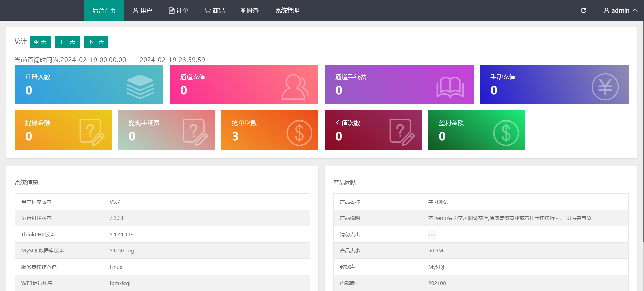Screen dimensions: 644x291
Task: Expand the admin account dropdown
Action: pos(621,11)
